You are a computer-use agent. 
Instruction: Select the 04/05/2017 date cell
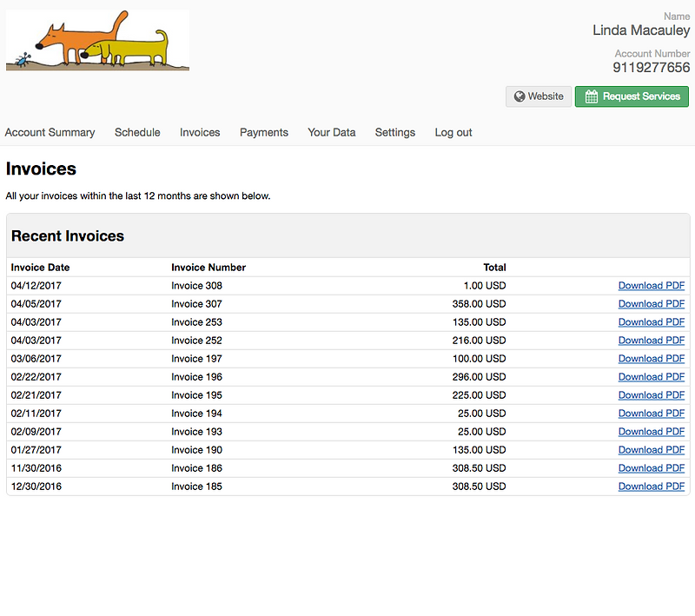(x=36, y=304)
